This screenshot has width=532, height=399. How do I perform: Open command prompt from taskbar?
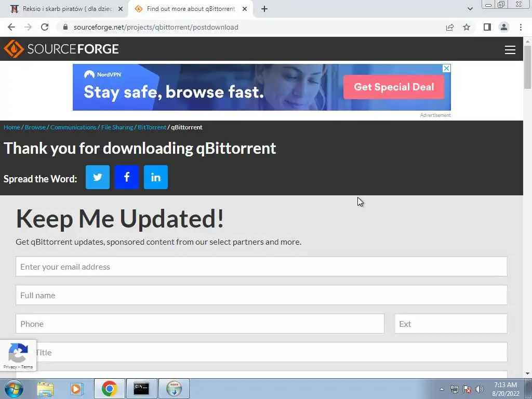pyautogui.click(x=141, y=389)
